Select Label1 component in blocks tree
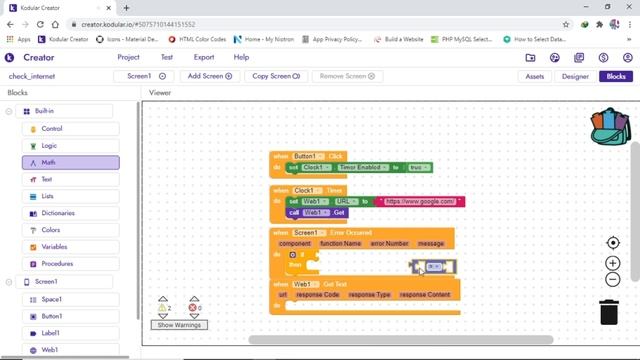 coord(71,333)
